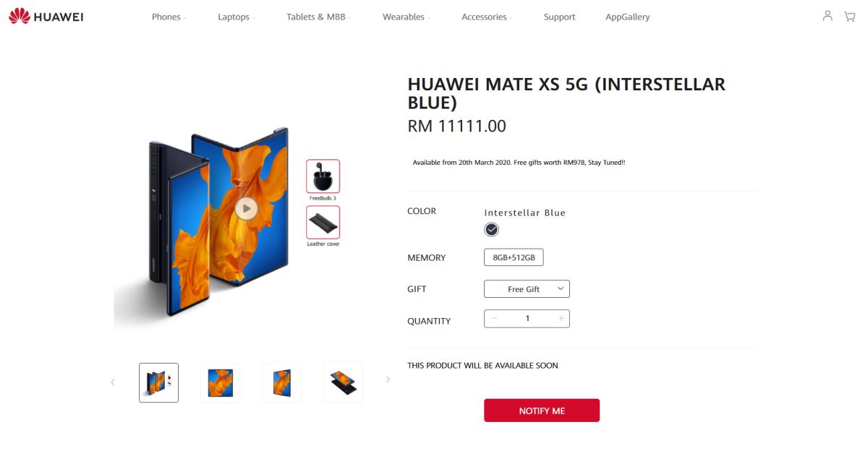
Task: Increase quantity with plus button
Action: coord(561,319)
